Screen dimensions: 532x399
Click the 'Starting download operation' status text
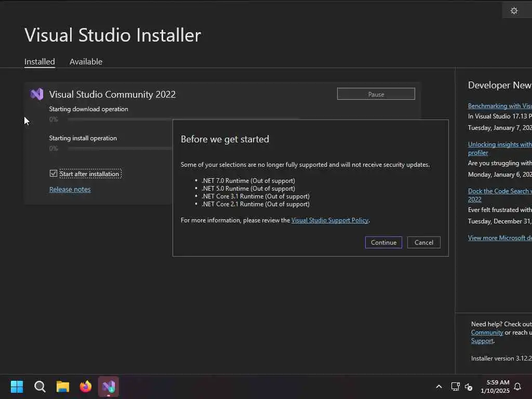coord(88,109)
